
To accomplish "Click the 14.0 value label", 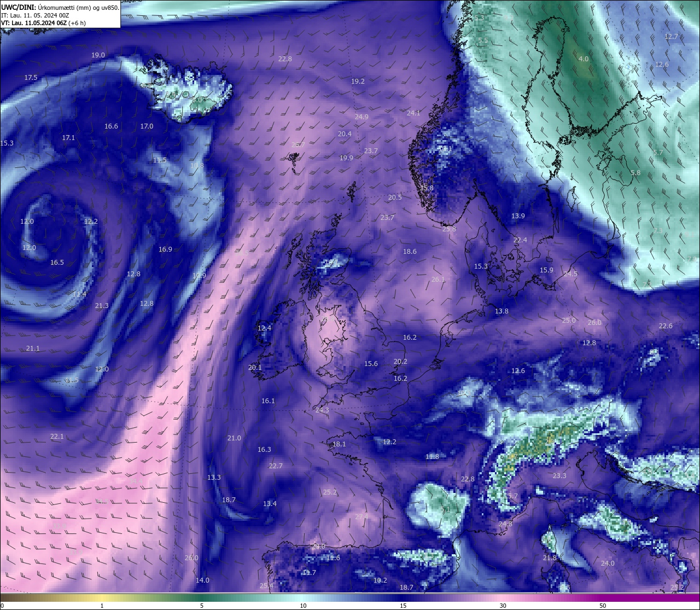I will 202,580.
